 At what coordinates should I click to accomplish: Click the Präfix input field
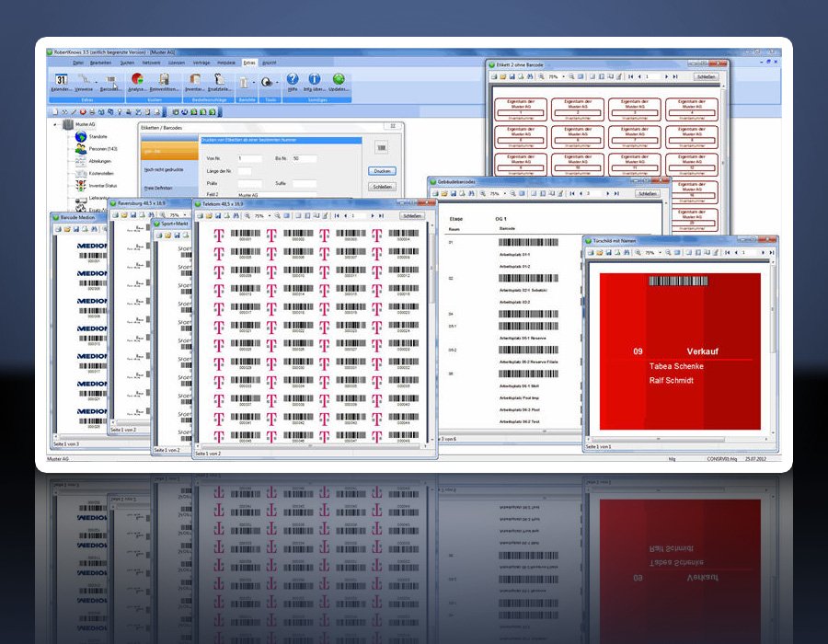pyautogui.click(x=249, y=183)
